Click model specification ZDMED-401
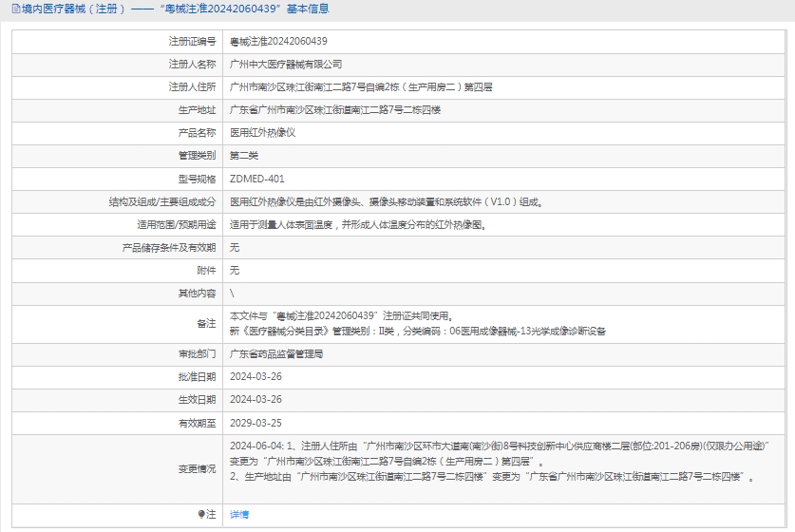This screenshot has width=795, height=532. 257,179
